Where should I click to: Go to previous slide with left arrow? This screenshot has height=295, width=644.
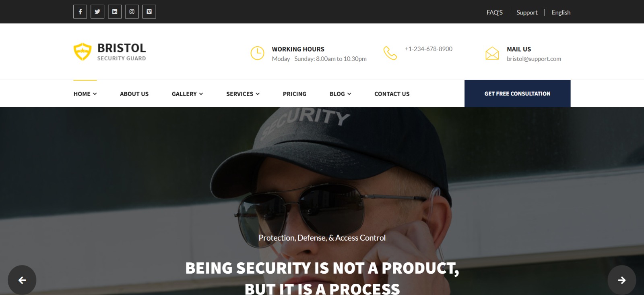tap(22, 280)
